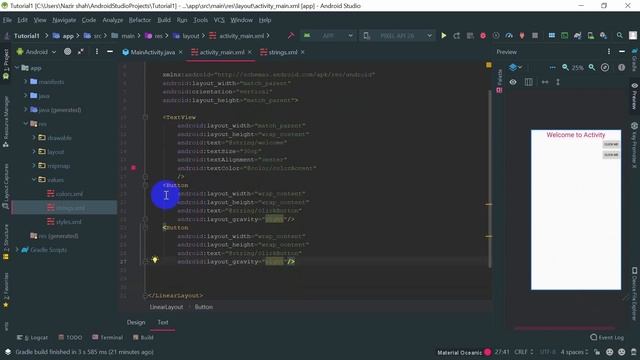Expand the Gradle Scripts node
Screen dimensions: 640x360
(17, 249)
